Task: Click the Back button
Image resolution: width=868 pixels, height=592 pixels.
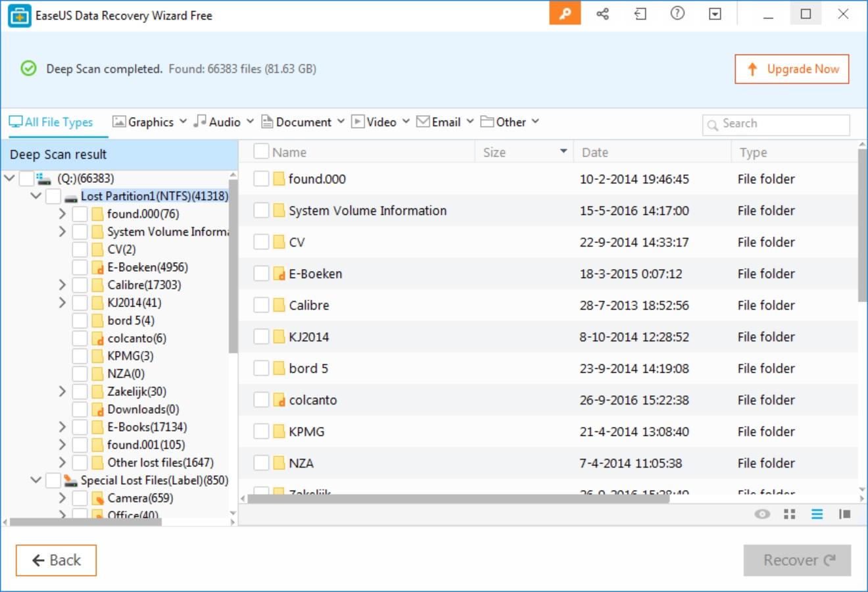Action: point(56,560)
